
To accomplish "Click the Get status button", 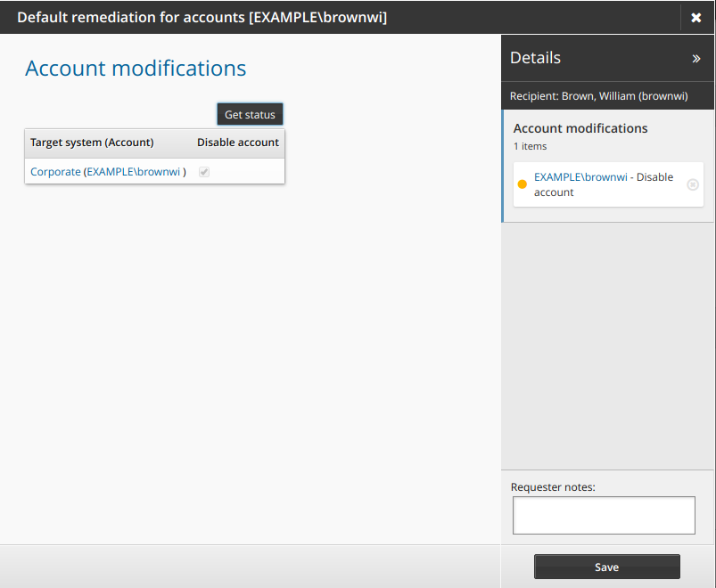I will 250,114.
